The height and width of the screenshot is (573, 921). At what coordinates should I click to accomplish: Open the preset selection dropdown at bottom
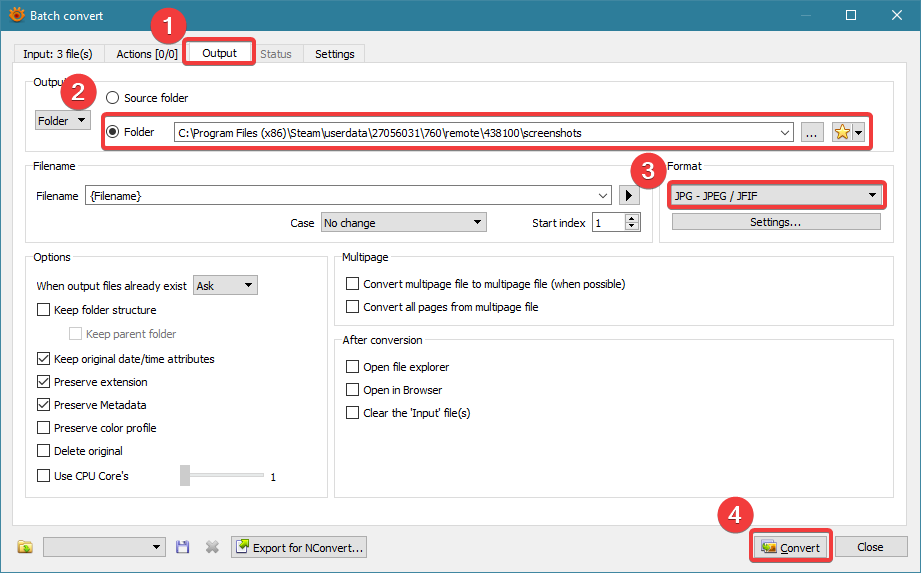coord(104,547)
